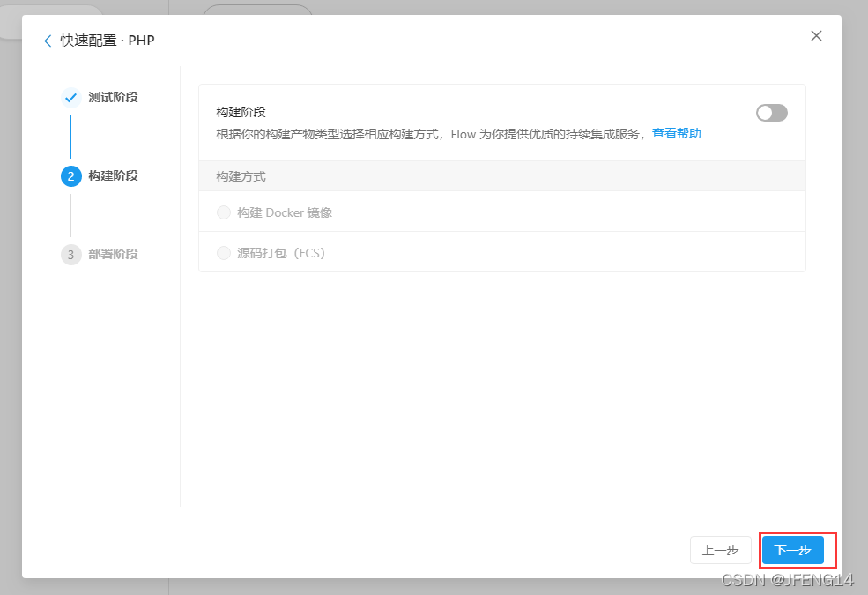Click the description text mentioning Flow
This screenshot has width=868, height=595.
point(430,134)
